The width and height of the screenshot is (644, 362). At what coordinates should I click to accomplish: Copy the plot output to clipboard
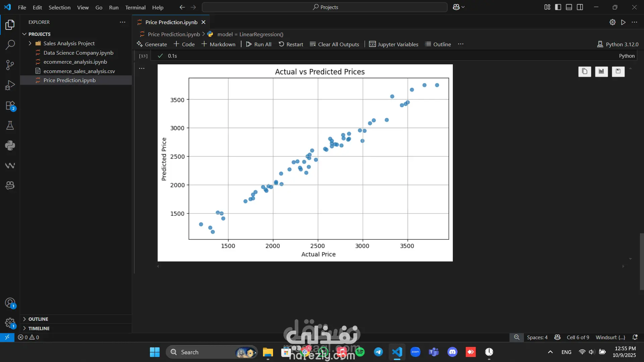click(585, 71)
